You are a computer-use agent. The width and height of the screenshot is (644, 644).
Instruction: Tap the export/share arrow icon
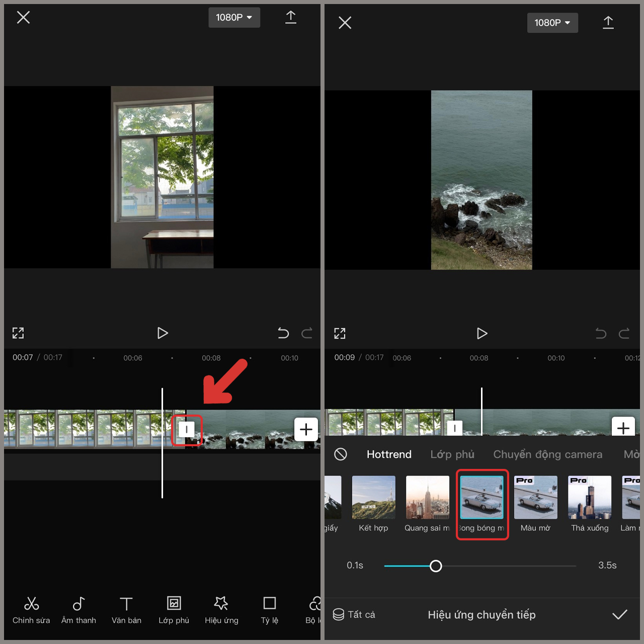(x=291, y=17)
